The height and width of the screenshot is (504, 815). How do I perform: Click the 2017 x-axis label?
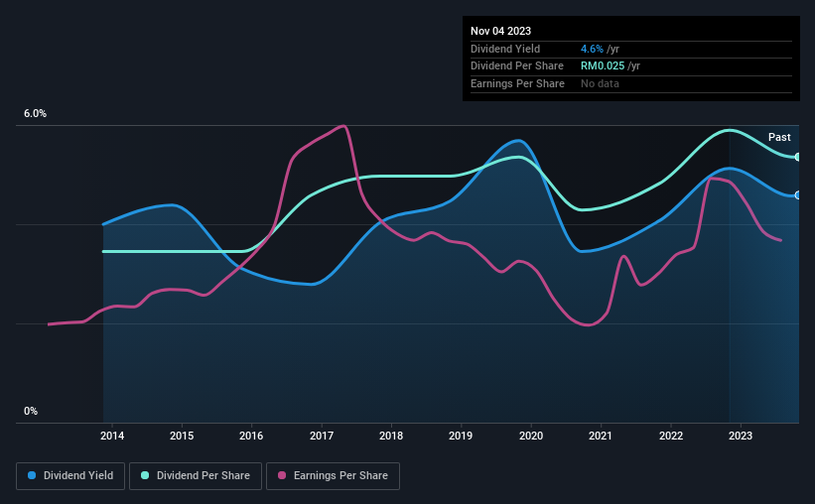coord(322,436)
